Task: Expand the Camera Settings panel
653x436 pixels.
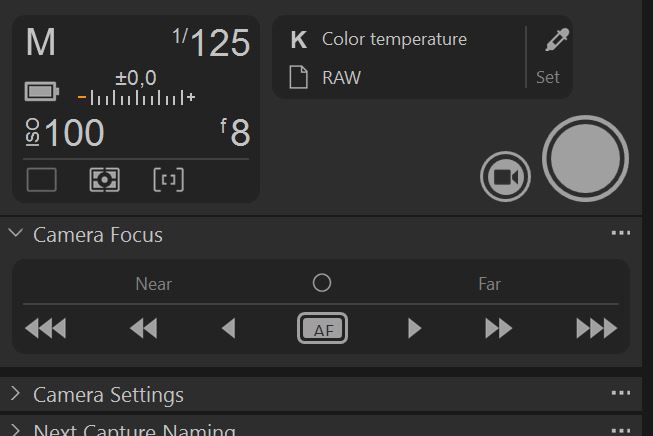Action: tap(15, 393)
